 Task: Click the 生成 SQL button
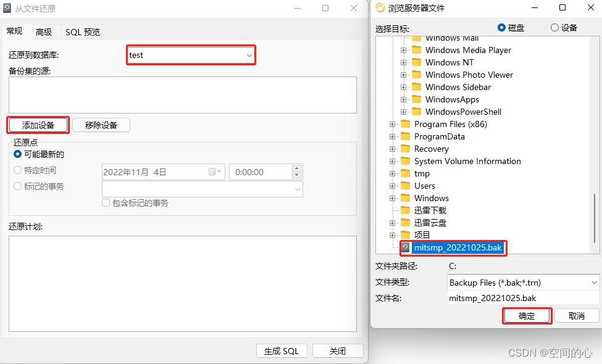[282, 351]
